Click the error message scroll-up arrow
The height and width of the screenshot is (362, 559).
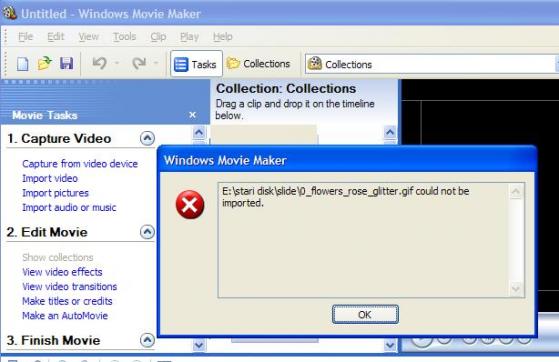click(516, 192)
